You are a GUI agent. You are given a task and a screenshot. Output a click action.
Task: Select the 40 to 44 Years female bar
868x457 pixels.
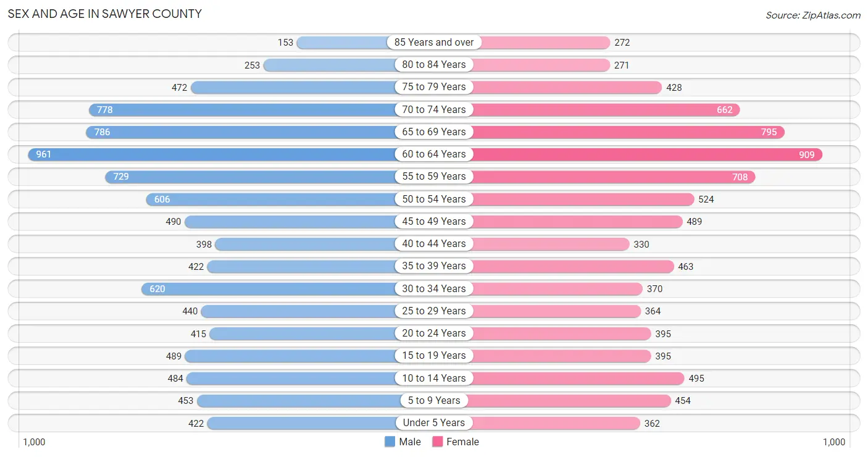pos(532,244)
